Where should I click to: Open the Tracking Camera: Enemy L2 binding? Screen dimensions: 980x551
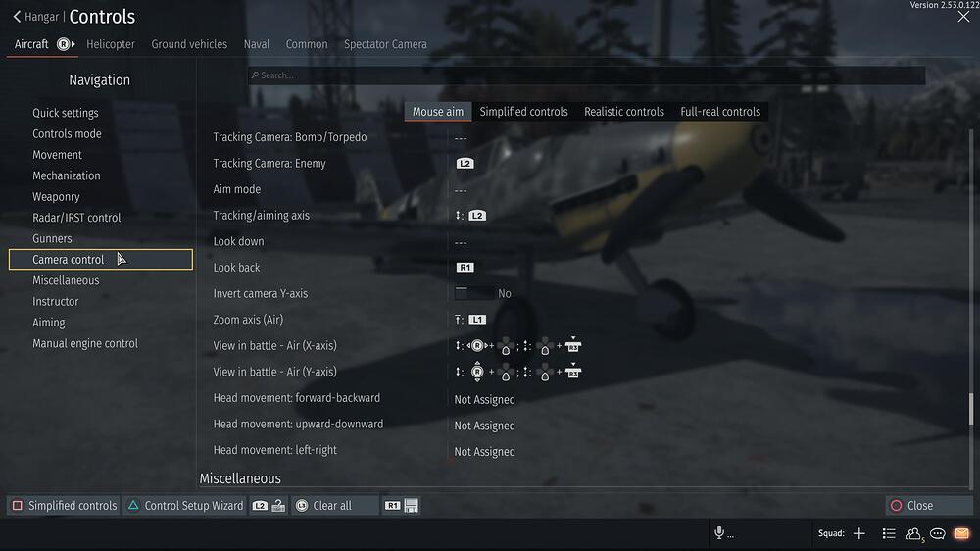coord(465,163)
